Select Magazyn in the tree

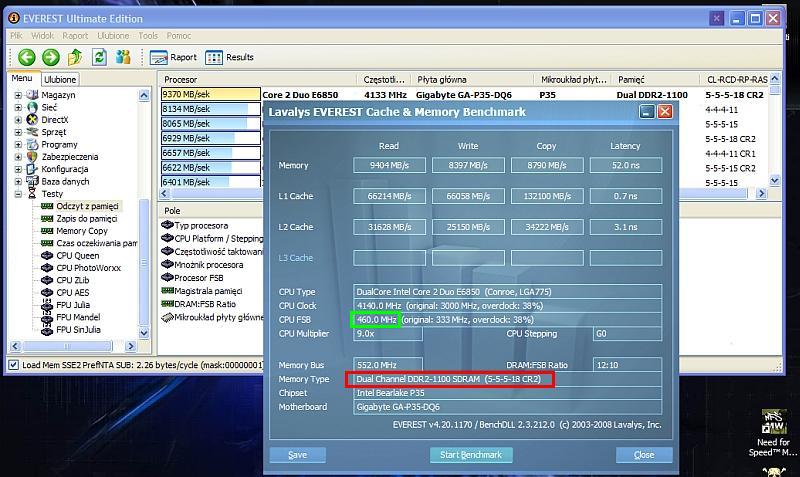coord(58,95)
